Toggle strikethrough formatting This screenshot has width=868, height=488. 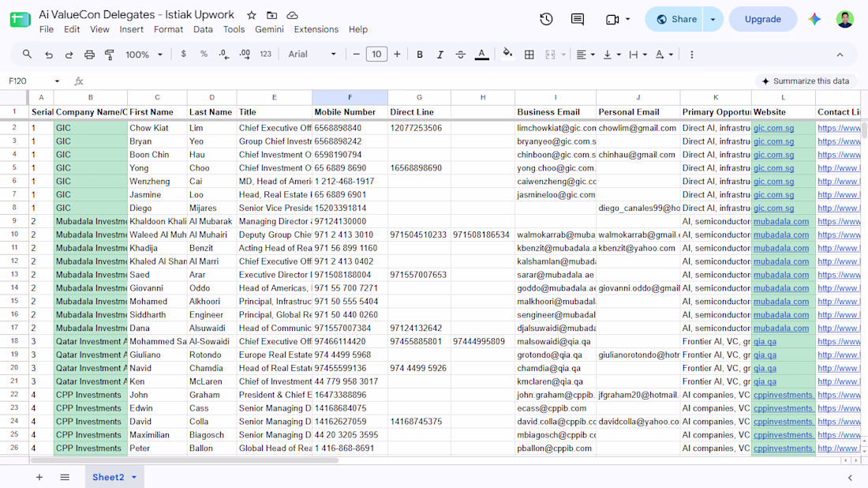click(461, 54)
